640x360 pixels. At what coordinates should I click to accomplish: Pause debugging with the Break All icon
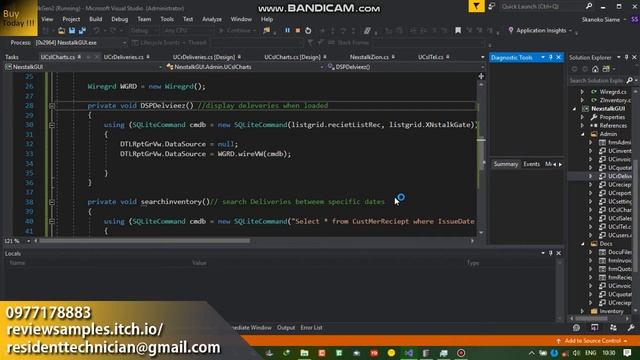[x=287, y=31]
